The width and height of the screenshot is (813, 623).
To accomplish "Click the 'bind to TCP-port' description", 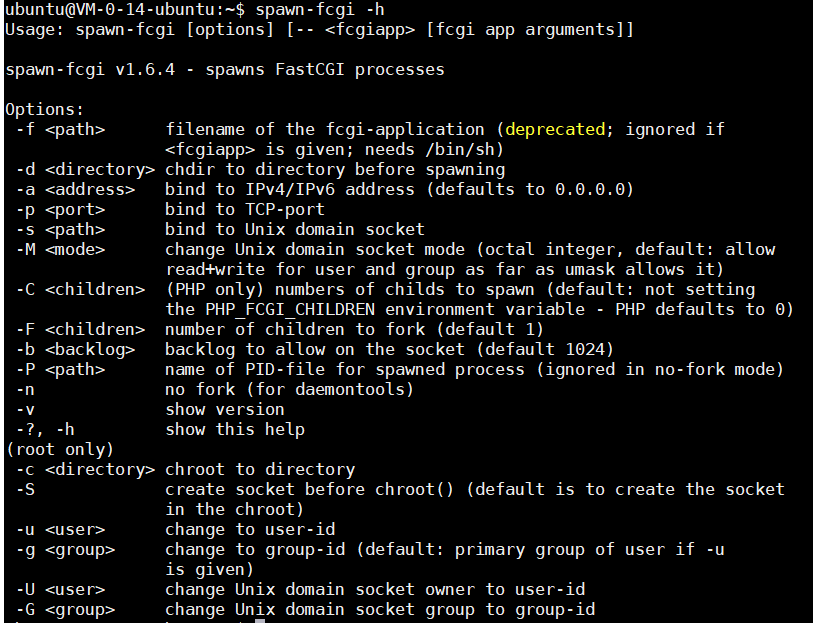I will tap(245, 209).
